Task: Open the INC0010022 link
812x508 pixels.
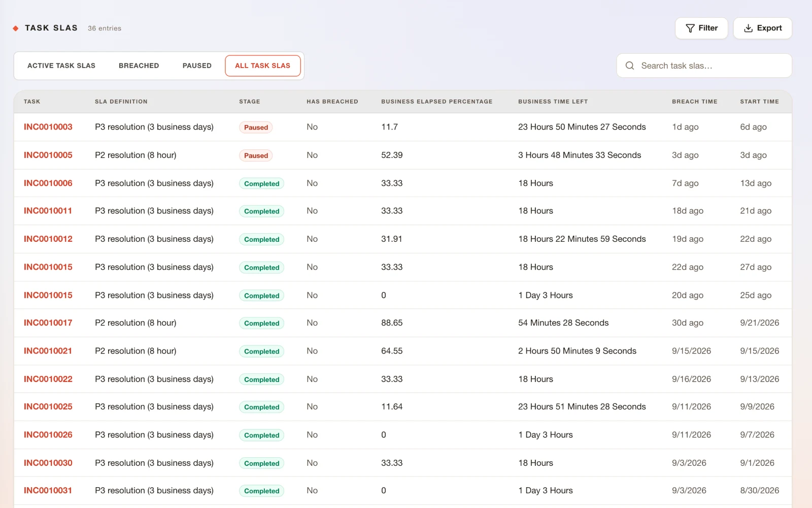Action: click(48, 379)
